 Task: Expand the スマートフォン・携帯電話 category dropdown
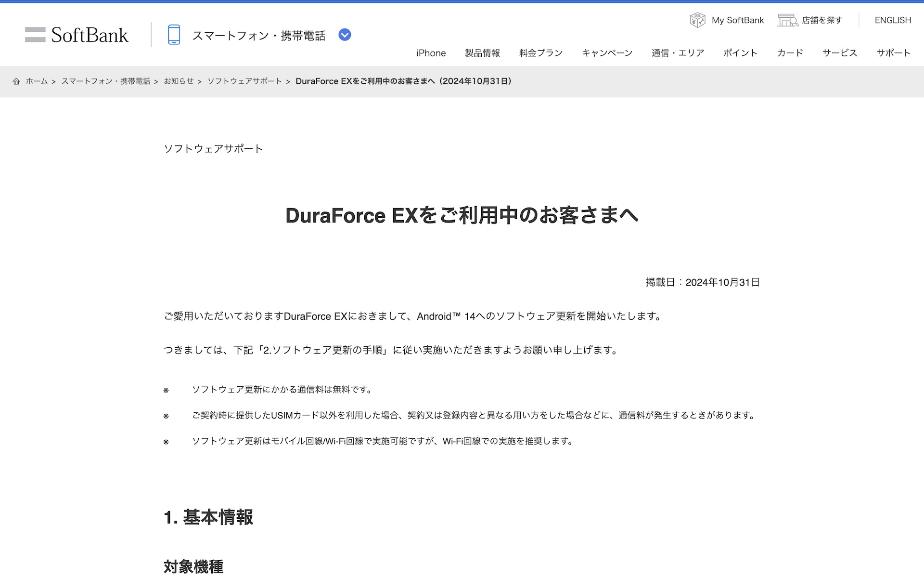345,35
